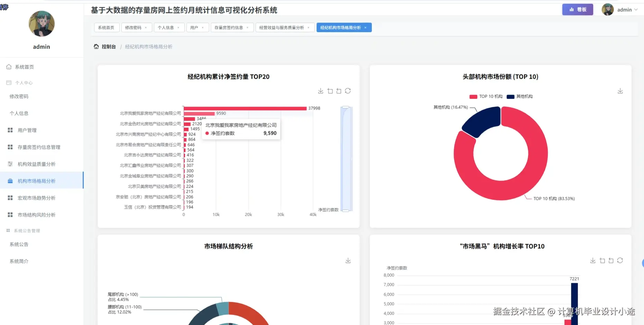Download the 经纪机构累计净签约量 TOP20 chart image
The image size is (644, 325).
(321, 91)
